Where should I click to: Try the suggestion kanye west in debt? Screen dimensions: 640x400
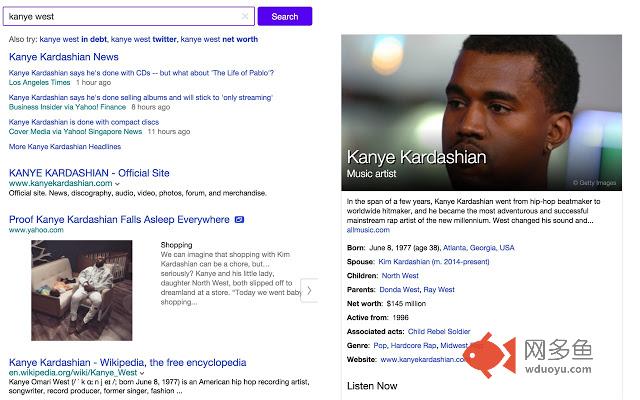(73, 39)
